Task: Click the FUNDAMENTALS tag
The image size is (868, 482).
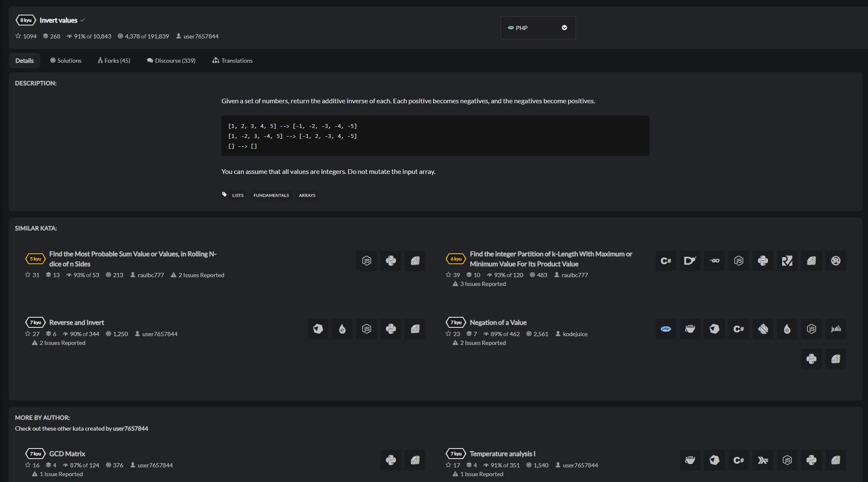Action: coord(271,195)
